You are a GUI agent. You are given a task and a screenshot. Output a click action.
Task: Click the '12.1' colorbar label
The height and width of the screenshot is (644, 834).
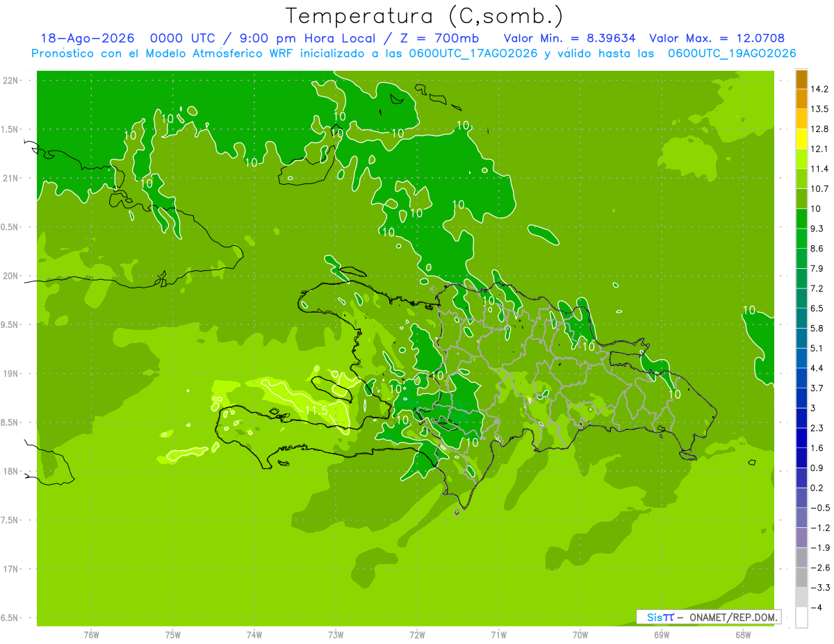[x=820, y=149]
